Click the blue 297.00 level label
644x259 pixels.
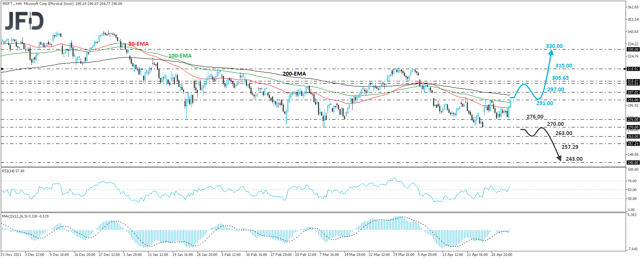[x=556, y=89]
